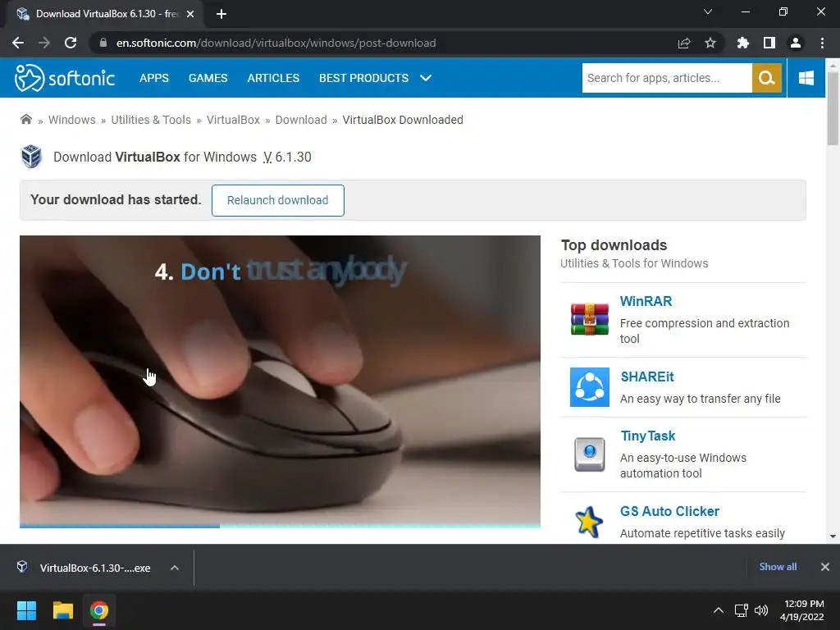Open volume control tray icon

pyautogui.click(x=760, y=610)
